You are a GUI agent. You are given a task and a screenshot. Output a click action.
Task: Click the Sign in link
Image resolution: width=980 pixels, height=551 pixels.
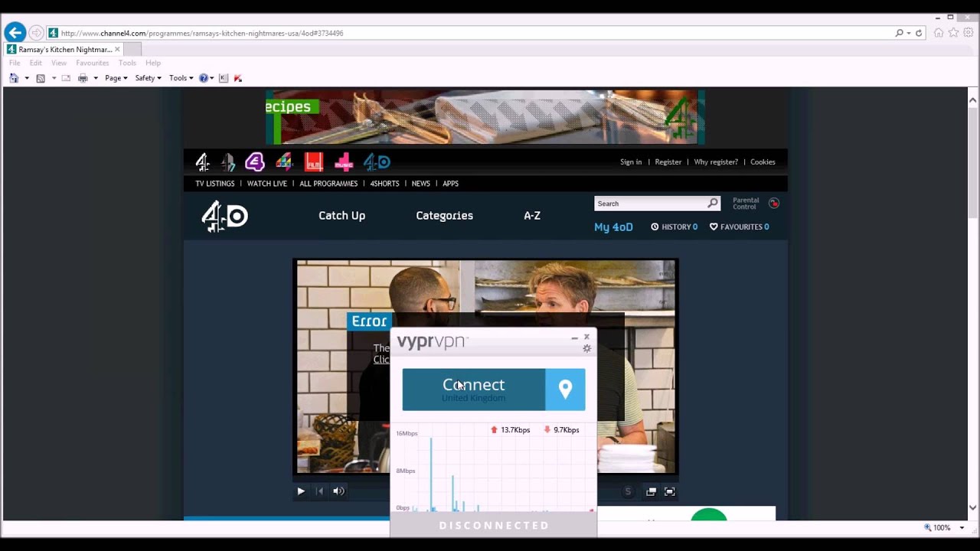click(631, 162)
